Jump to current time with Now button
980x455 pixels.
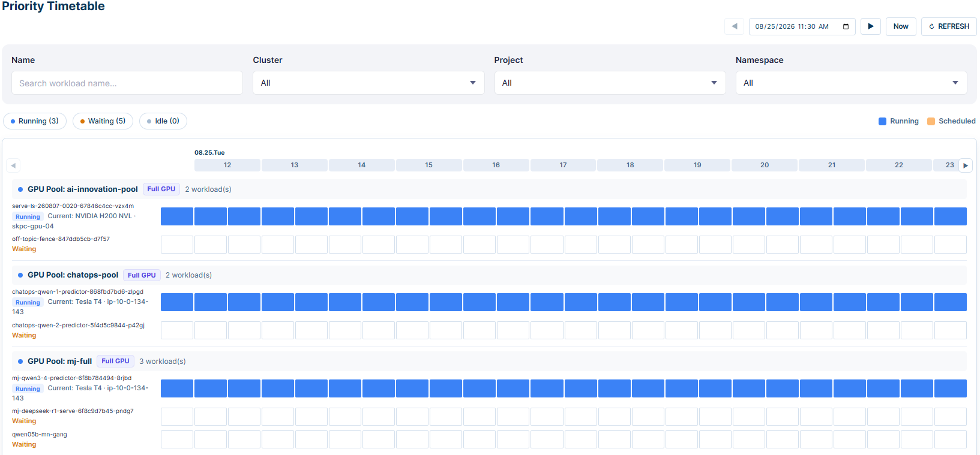(901, 26)
